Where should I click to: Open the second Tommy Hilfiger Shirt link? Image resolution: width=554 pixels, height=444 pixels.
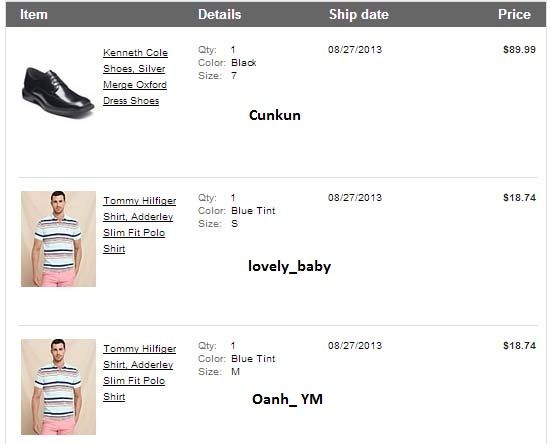(x=140, y=373)
